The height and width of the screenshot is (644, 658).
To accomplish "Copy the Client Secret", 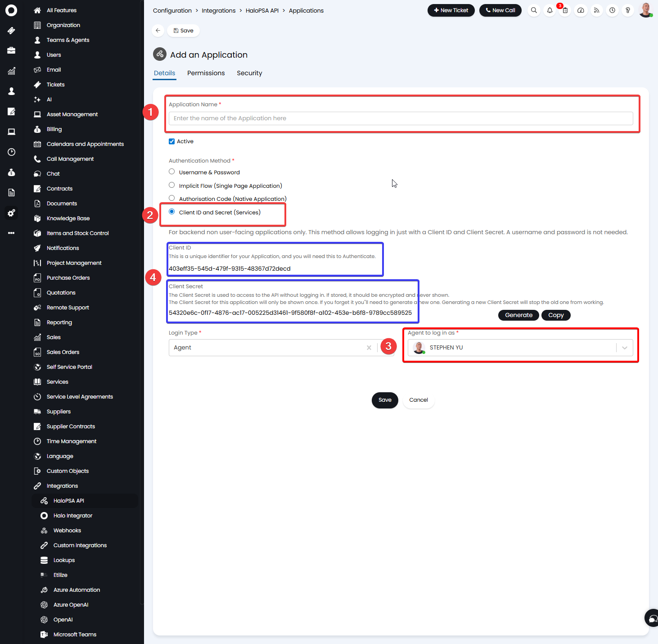I will pyautogui.click(x=556, y=315).
